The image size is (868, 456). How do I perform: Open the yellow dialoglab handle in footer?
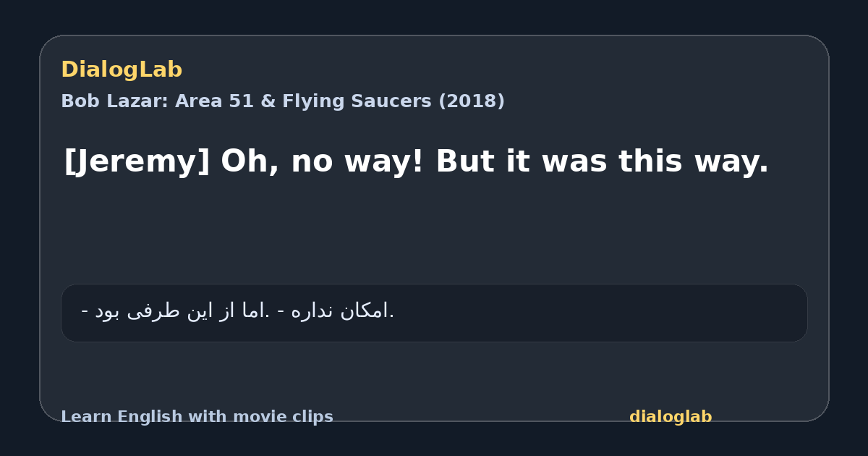pos(671,417)
